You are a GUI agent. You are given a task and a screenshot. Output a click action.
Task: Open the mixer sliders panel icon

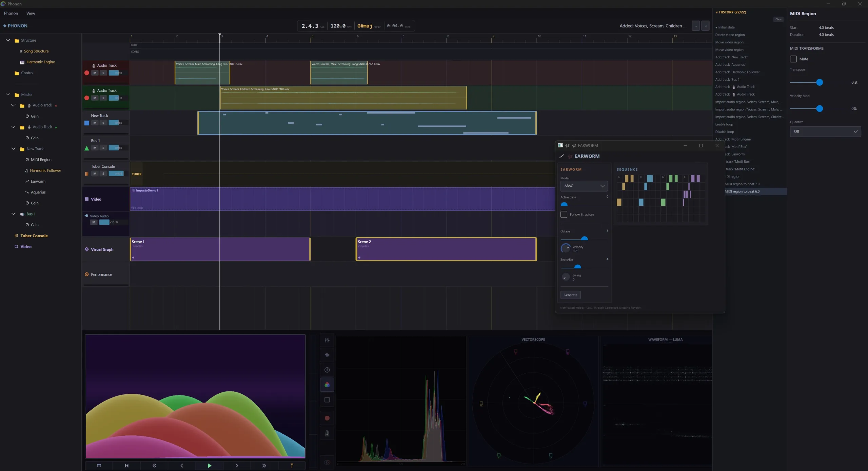click(x=327, y=340)
